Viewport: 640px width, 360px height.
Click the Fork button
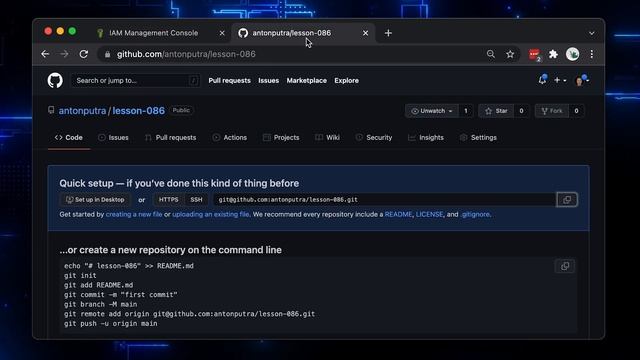coord(552,111)
